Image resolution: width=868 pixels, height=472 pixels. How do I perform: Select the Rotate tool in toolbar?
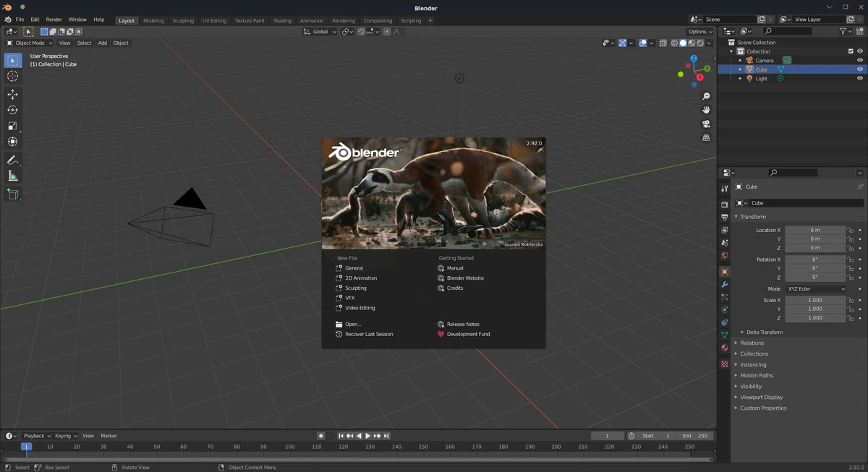point(12,110)
